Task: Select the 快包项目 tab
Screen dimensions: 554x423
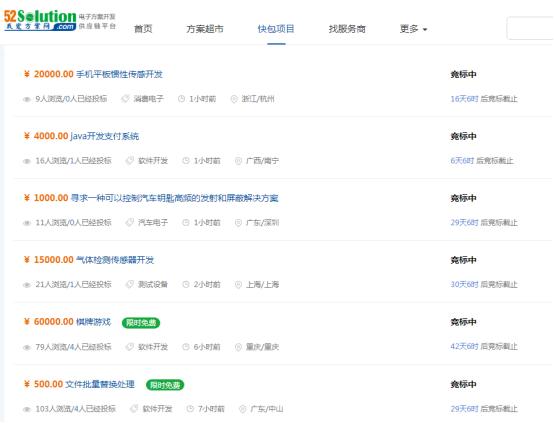Action: point(276,29)
